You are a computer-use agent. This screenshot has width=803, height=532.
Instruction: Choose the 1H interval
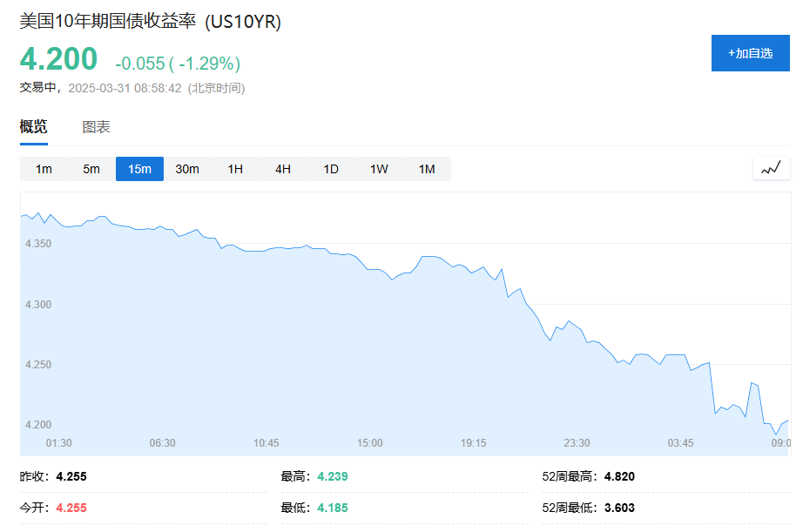tap(235, 169)
